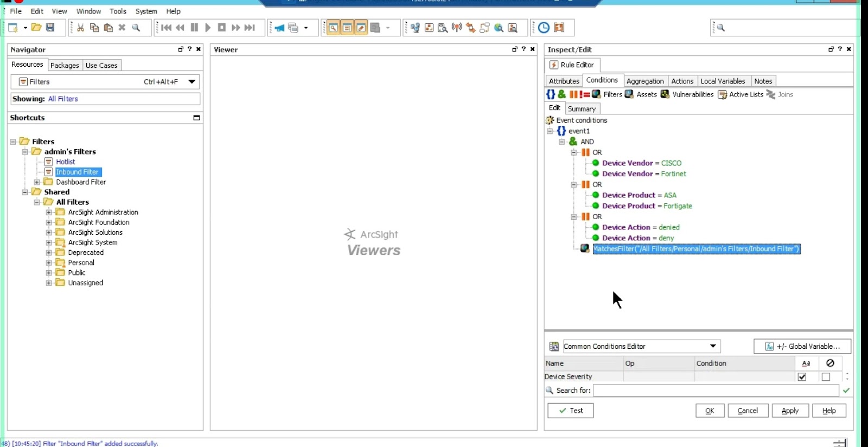Switch to the Packages tab

pyautogui.click(x=65, y=65)
